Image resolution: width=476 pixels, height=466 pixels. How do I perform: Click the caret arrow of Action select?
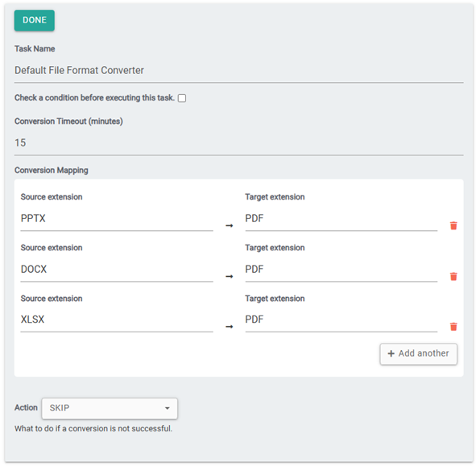point(167,408)
